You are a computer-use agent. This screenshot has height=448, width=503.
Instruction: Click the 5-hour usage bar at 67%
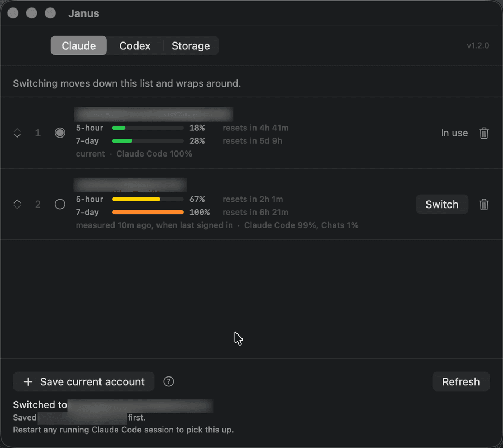click(x=148, y=199)
